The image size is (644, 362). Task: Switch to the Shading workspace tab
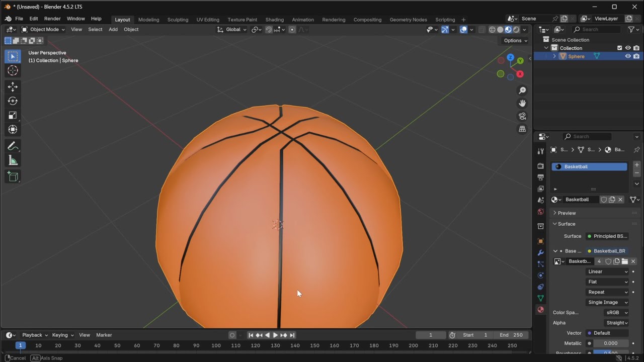(274, 20)
